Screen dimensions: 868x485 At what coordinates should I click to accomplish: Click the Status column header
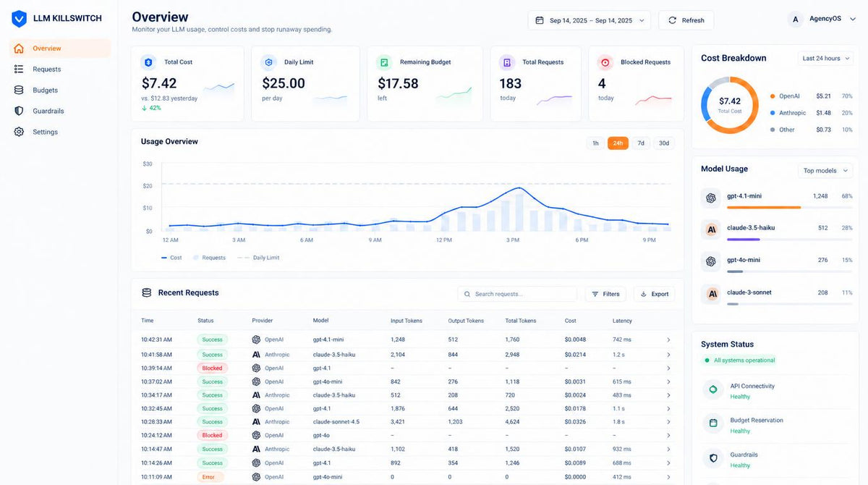coord(205,321)
